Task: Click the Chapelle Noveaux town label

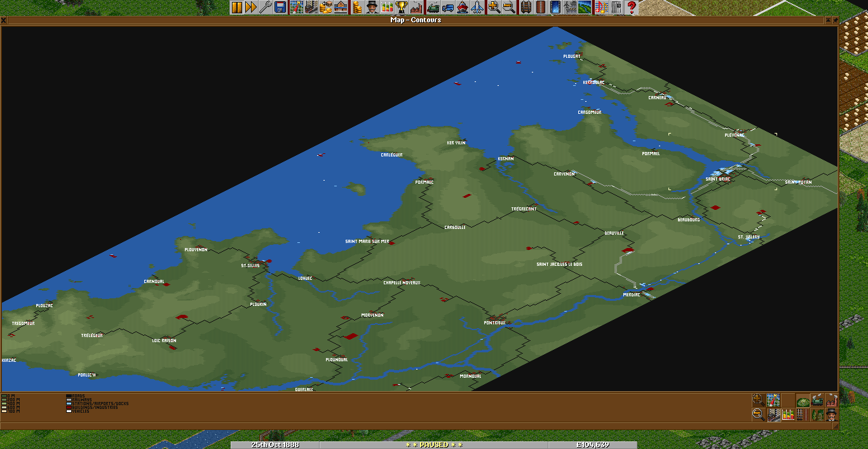Action: (402, 283)
